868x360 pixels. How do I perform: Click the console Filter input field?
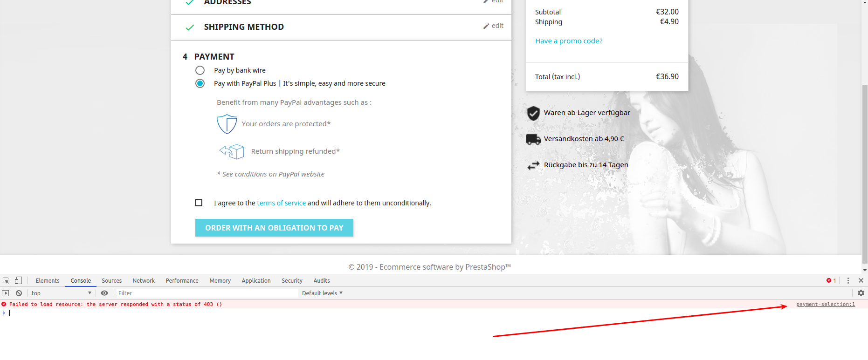click(207, 293)
